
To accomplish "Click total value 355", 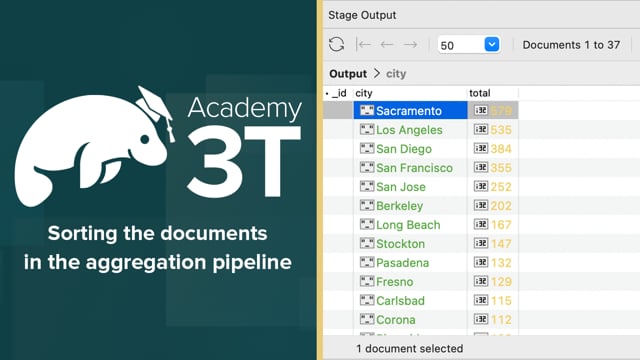I will click(501, 168).
